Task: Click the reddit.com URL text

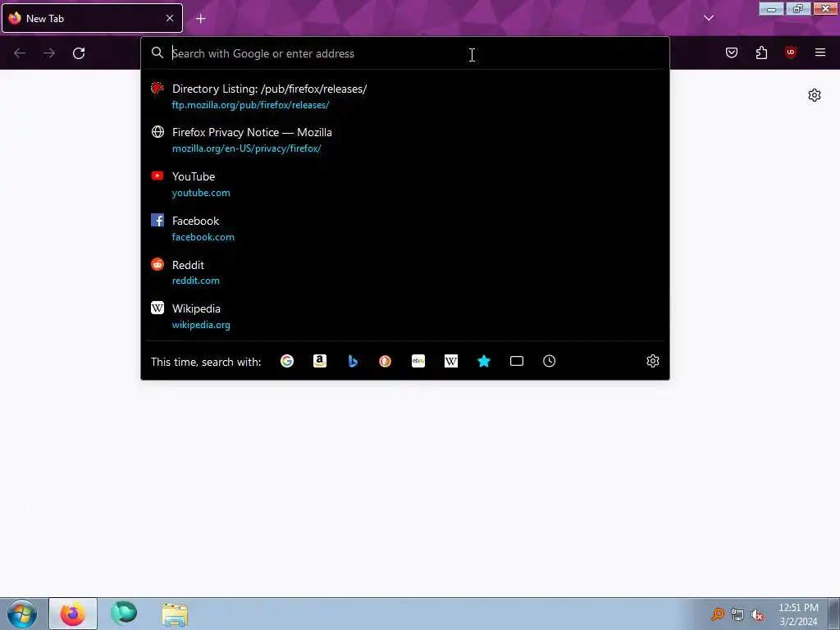Action: (195, 281)
